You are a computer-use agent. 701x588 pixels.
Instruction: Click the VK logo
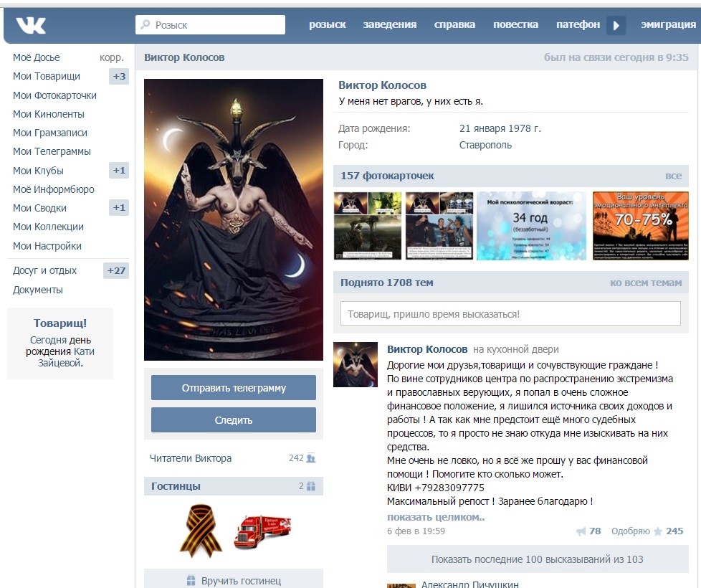point(31,25)
